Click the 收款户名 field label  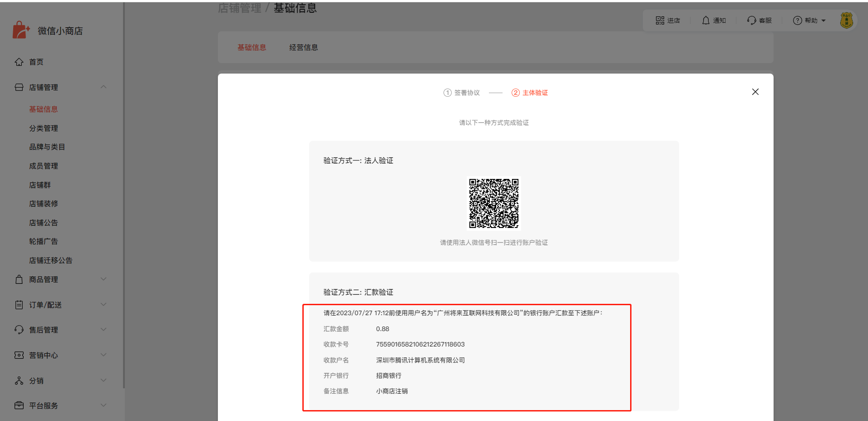336,360
